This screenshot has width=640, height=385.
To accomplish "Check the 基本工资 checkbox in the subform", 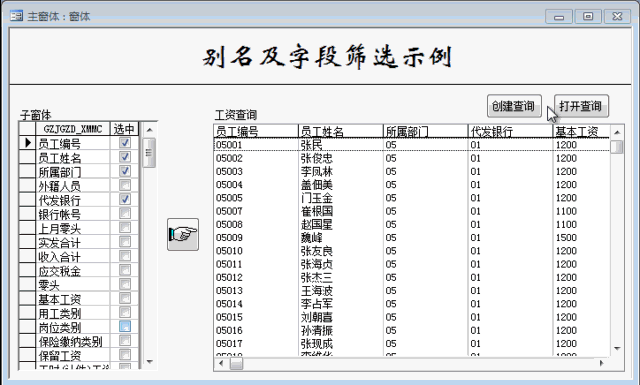I will click(x=125, y=298).
